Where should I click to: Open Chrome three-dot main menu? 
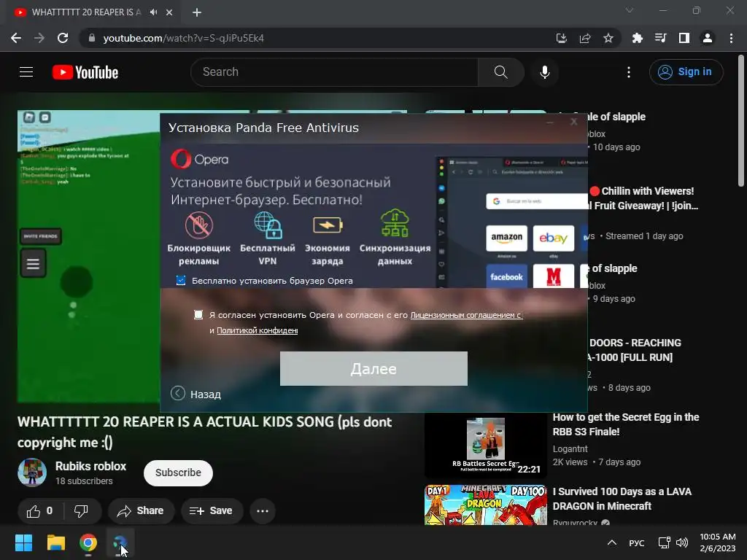point(731,38)
